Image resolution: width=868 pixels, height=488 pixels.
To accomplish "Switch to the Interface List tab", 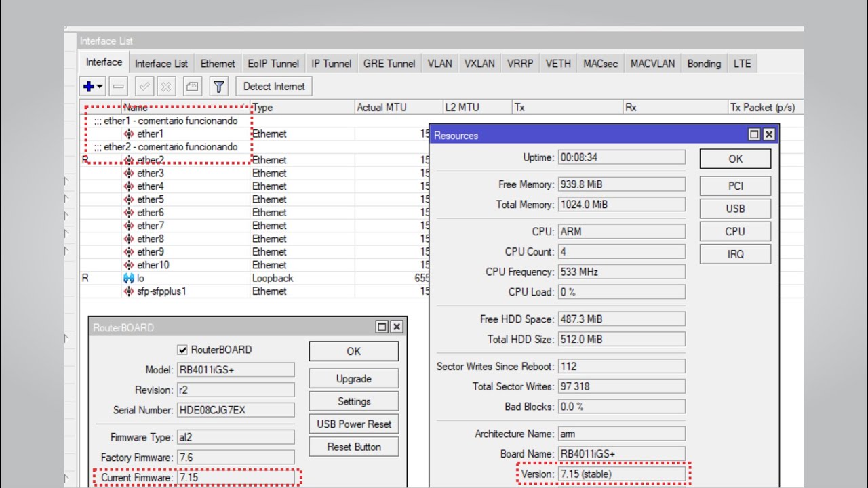I will [x=161, y=64].
